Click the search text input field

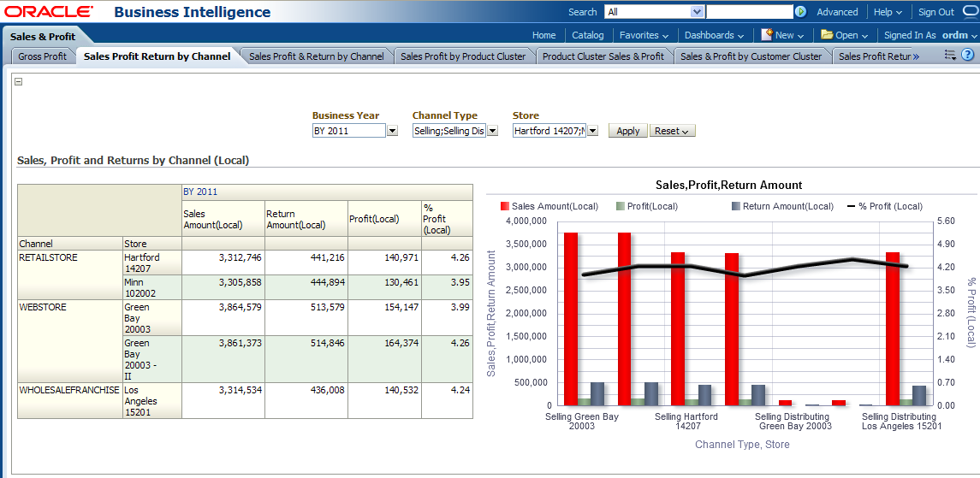tap(749, 12)
